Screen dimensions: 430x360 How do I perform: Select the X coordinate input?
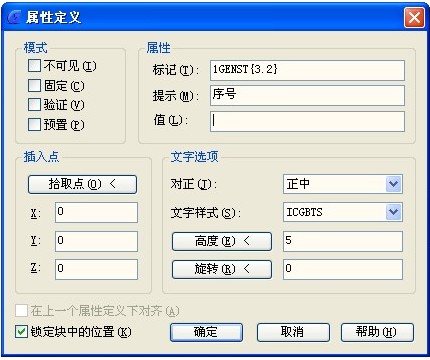click(96, 212)
